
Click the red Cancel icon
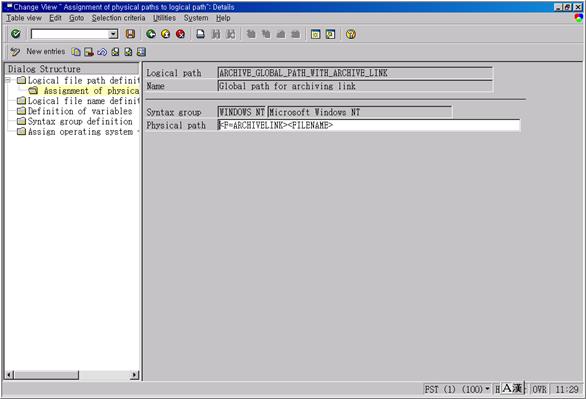(181, 34)
